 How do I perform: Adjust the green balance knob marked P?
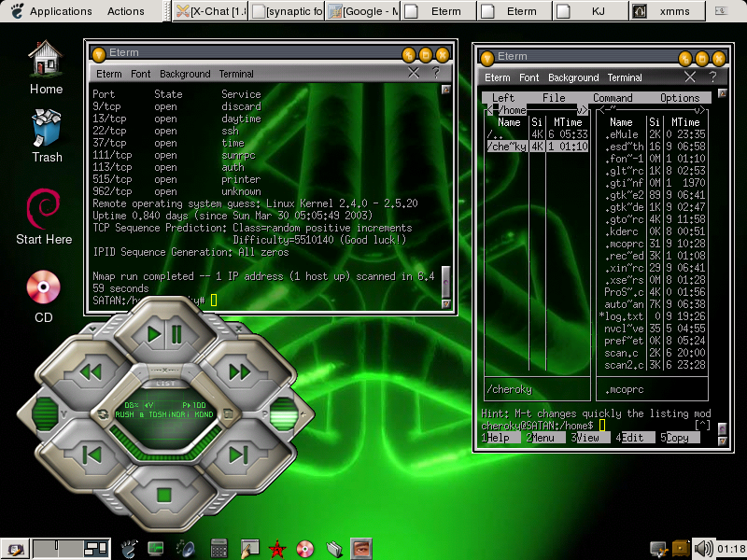(x=284, y=413)
